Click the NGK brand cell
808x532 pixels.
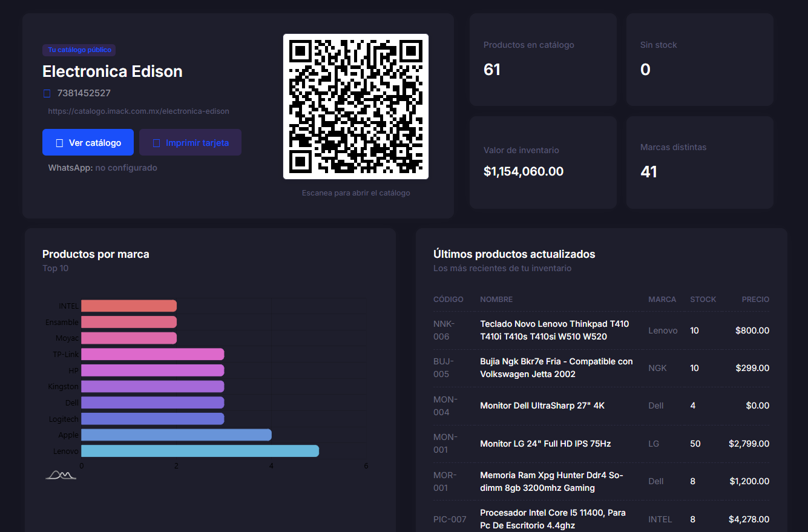pos(657,368)
